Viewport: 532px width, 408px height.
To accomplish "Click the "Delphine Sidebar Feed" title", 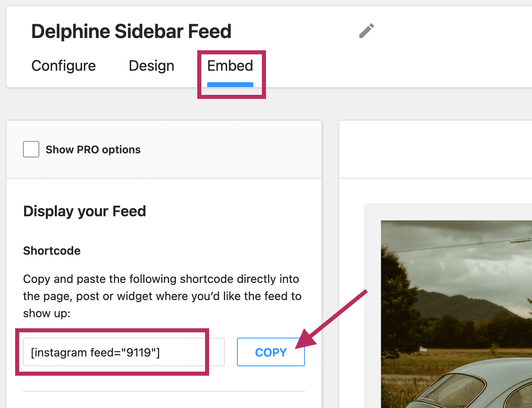I will [x=131, y=31].
